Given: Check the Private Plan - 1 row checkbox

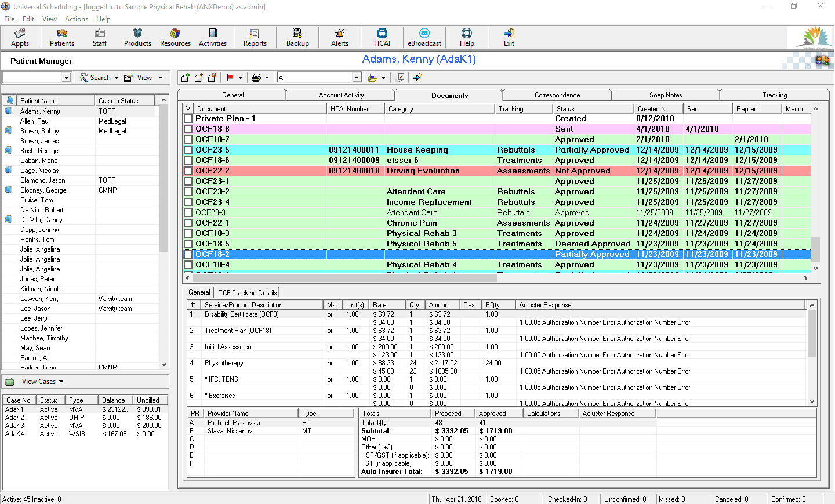Looking at the screenshot, I should point(187,118).
